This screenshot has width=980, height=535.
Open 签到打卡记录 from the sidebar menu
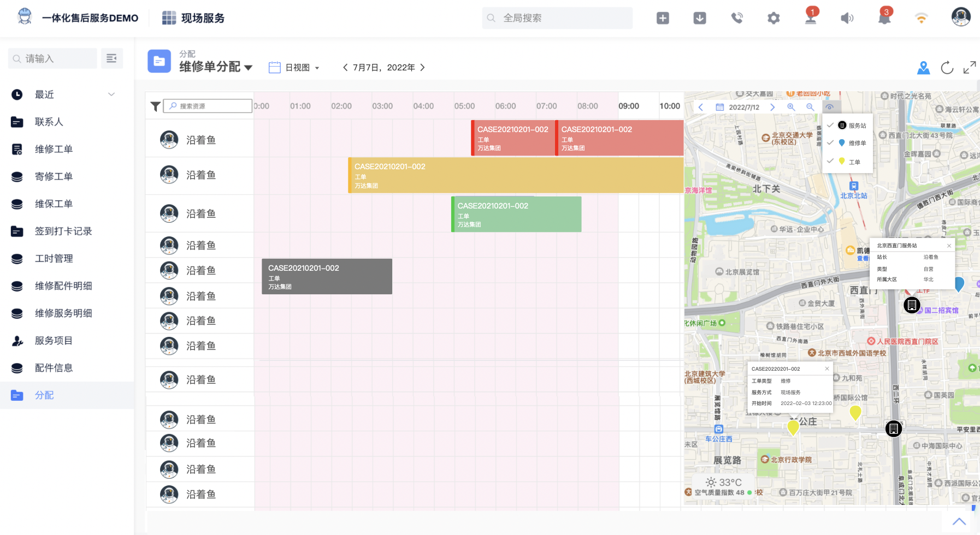click(x=62, y=231)
